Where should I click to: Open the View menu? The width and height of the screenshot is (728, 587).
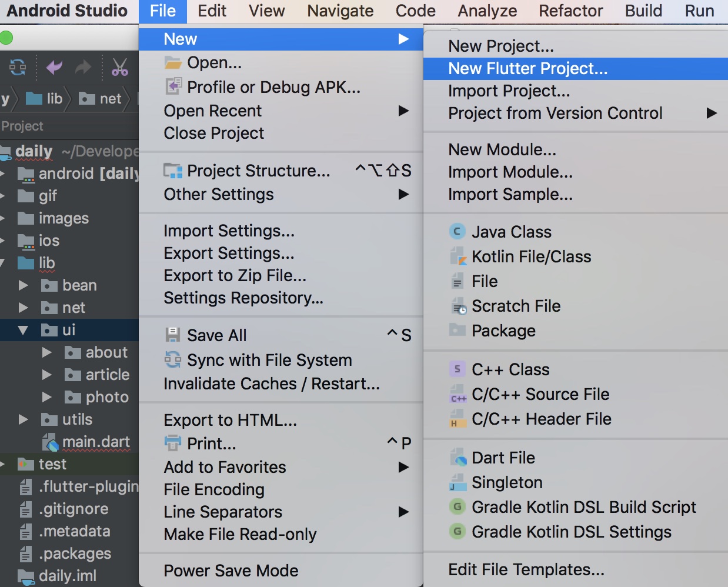(267, 11)
